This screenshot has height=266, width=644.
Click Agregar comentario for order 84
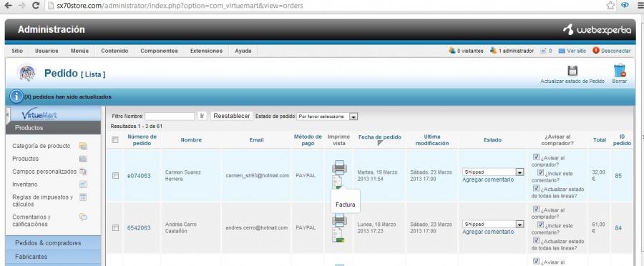pos(488,232)
